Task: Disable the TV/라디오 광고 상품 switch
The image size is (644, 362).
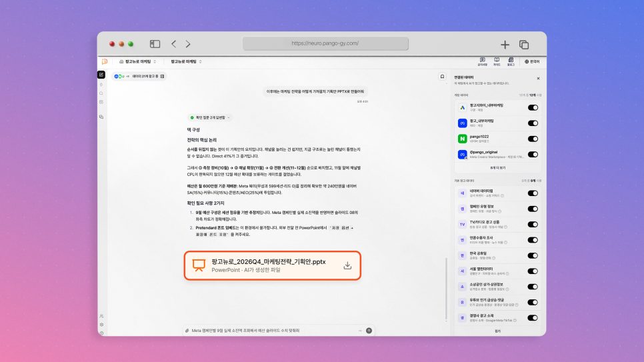Action: click(533, 225)
